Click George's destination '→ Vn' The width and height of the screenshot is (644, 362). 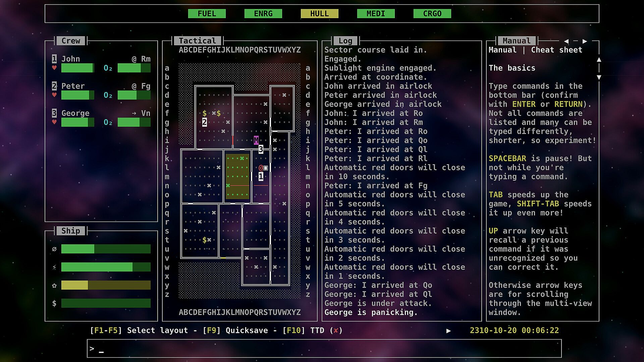(x=141, y=113)
